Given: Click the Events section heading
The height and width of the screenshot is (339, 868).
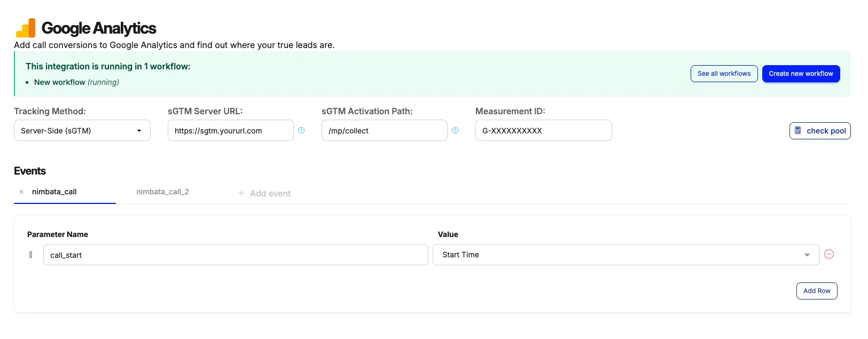Looking at the screenshot, I should coord(30,171).
